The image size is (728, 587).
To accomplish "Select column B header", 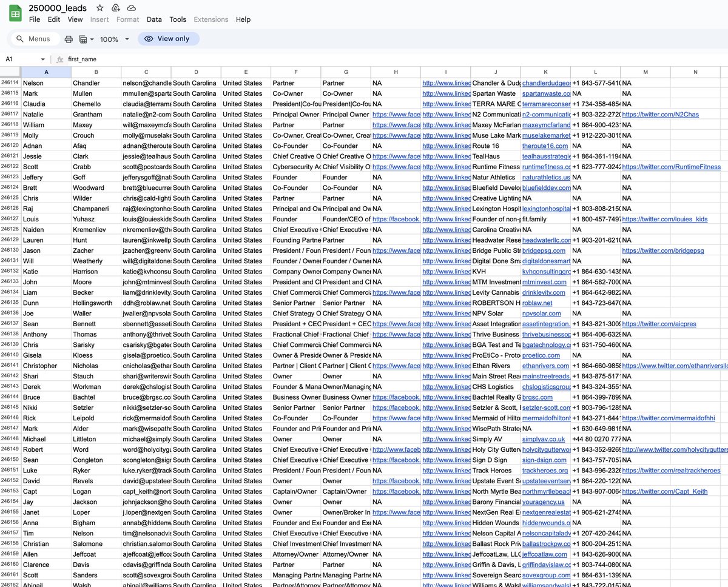I will [96, 72].
